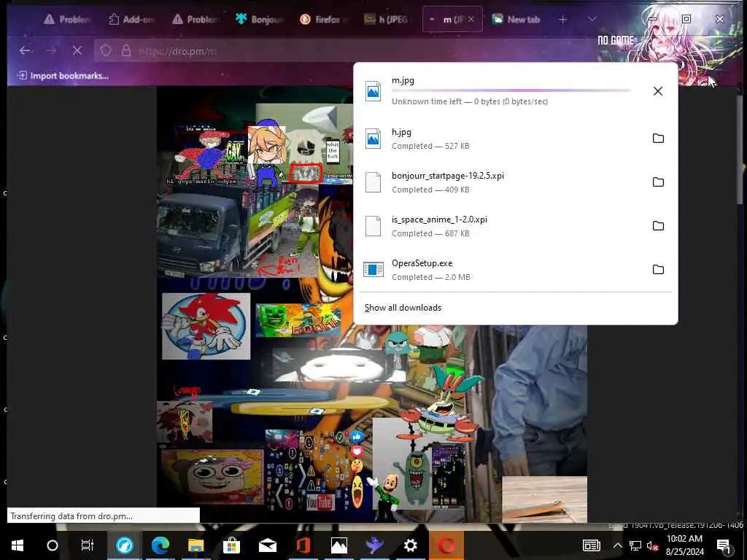Open the Windows Start menu
This screenshot has height=560, width=747.
click(18, 545)
